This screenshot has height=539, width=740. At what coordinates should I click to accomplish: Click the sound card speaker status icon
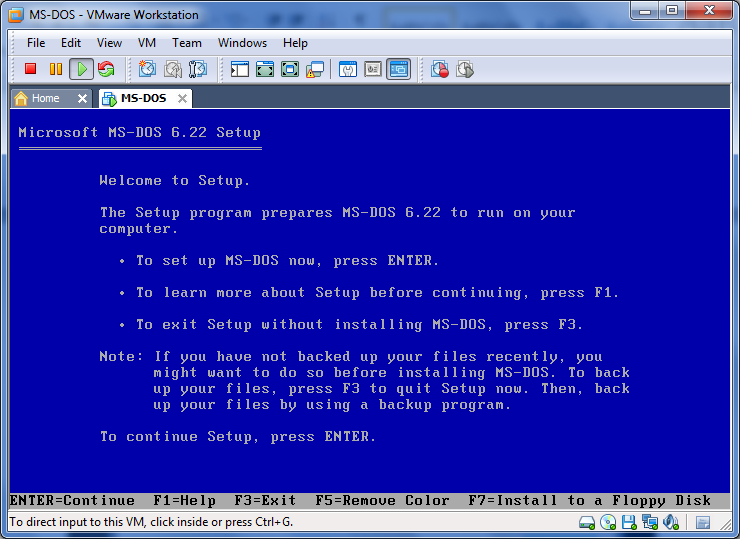tap(670, 522)
